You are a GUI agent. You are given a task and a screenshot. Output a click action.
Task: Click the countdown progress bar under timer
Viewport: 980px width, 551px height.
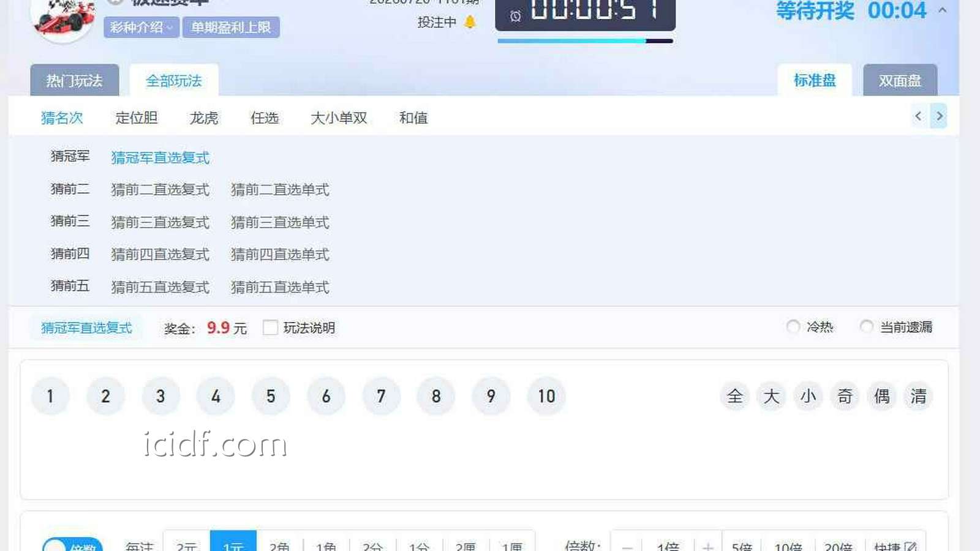tap(586, 41)
